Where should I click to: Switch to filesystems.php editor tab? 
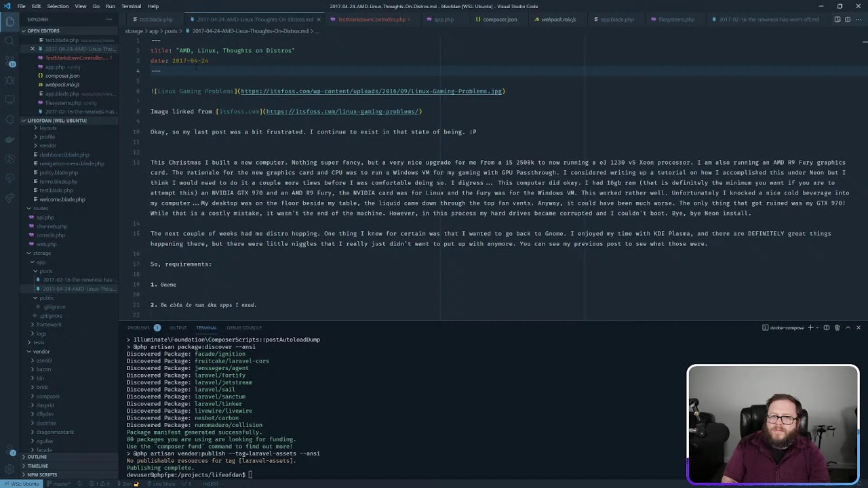click(x=676, y=20)
